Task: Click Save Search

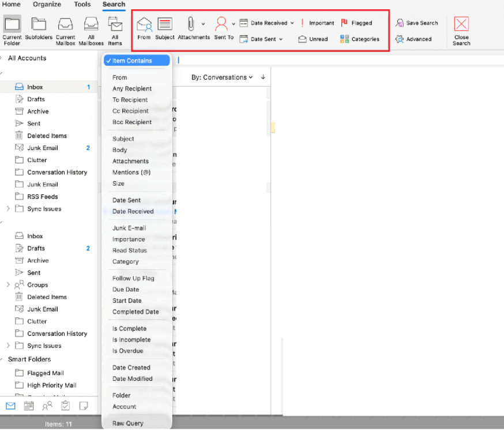Action: pos(417,23)
